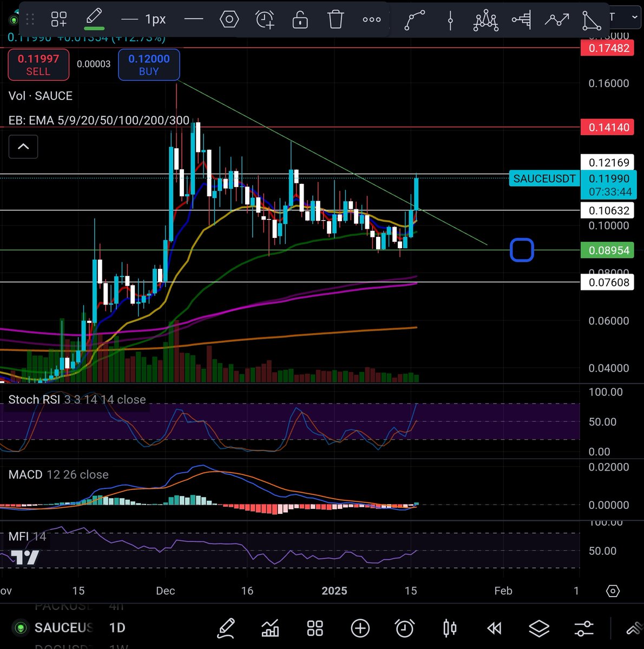Viewport: 644px width, 649px height.
Task: Select the vertical line tool
Action: [x=450, y=20]
